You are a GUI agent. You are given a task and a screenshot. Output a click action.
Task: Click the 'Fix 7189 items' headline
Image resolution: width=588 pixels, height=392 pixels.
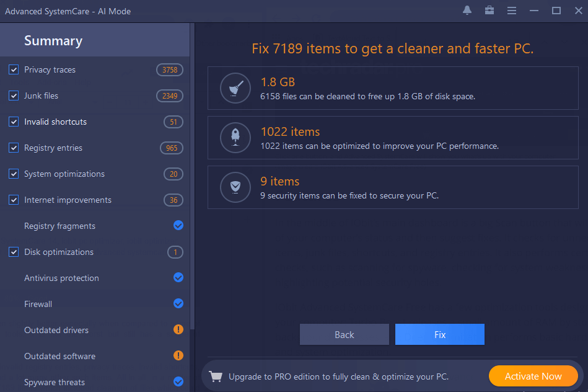pyautogui.click(x=393, y=48)
